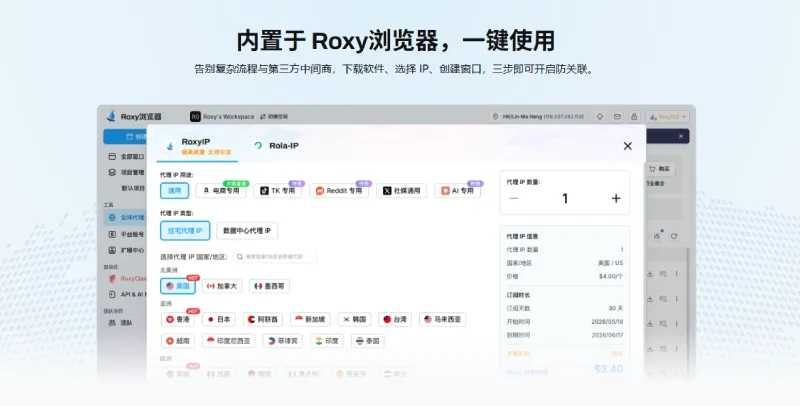Select 菲律宾 country chip
This screenshot has height=406, width=800.
(x=283, y=341)
